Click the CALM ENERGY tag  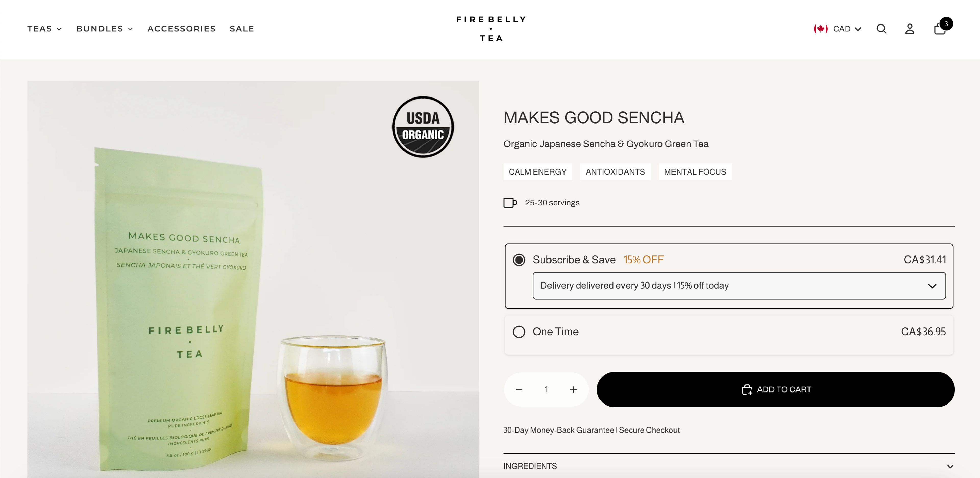537,172
